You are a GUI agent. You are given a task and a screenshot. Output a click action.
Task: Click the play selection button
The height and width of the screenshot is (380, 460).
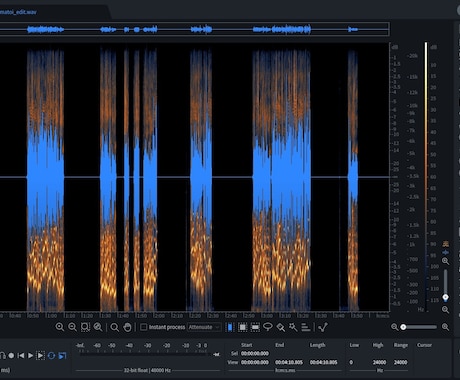40,356
